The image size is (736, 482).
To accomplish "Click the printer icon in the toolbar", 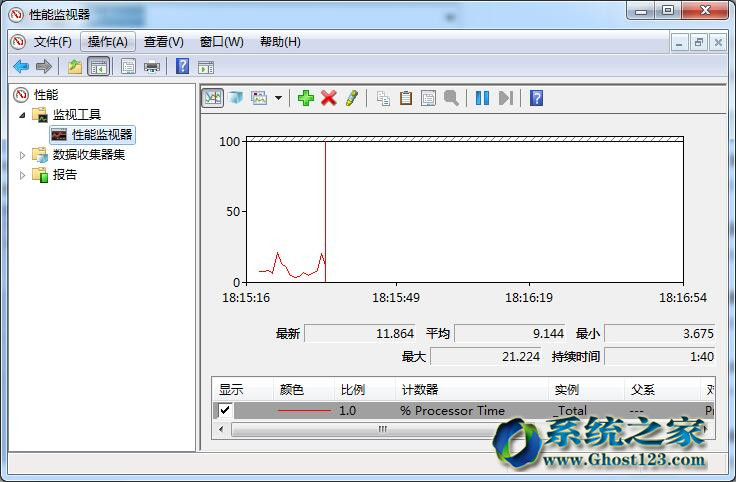I will [x=152, y=67].
